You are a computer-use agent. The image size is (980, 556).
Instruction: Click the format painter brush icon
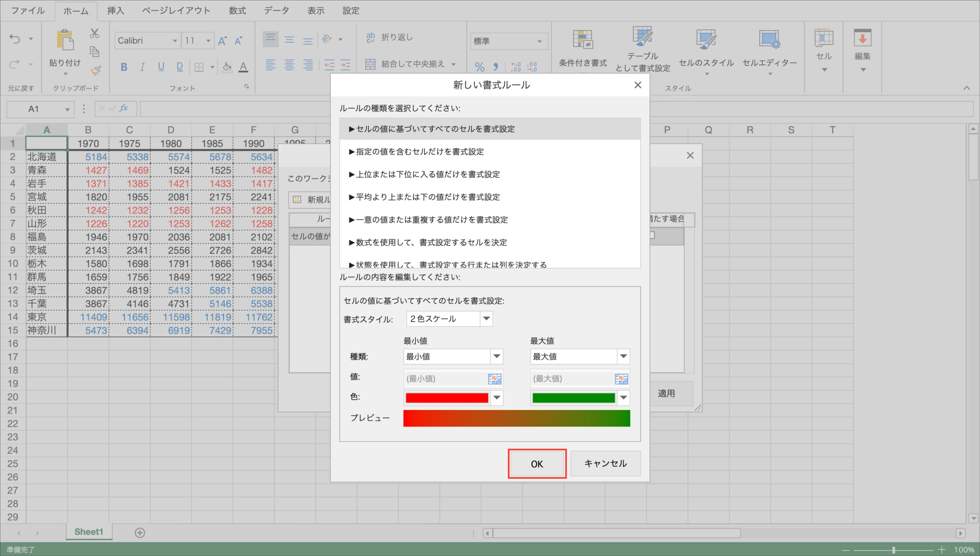pyautogui.click(x=95, y=70)
